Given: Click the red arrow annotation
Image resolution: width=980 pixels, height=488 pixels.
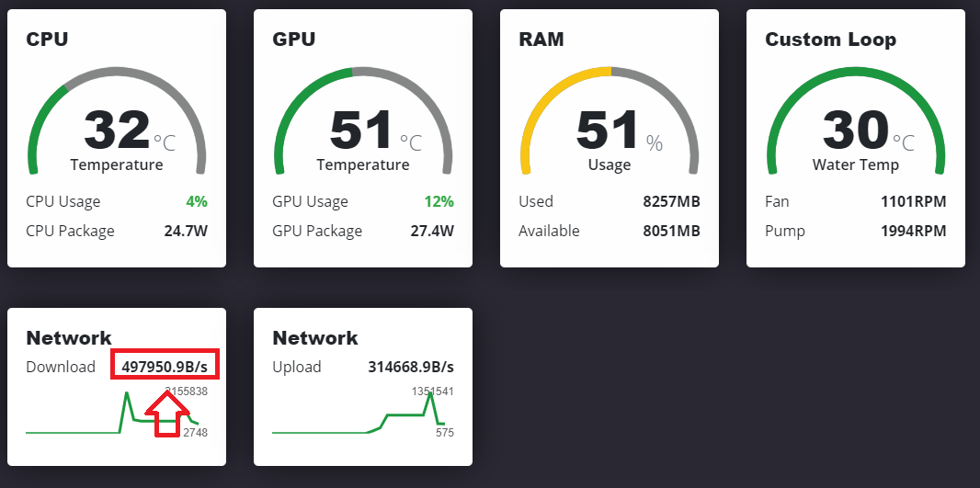Looking at the screenshot, I should (167, 414).
